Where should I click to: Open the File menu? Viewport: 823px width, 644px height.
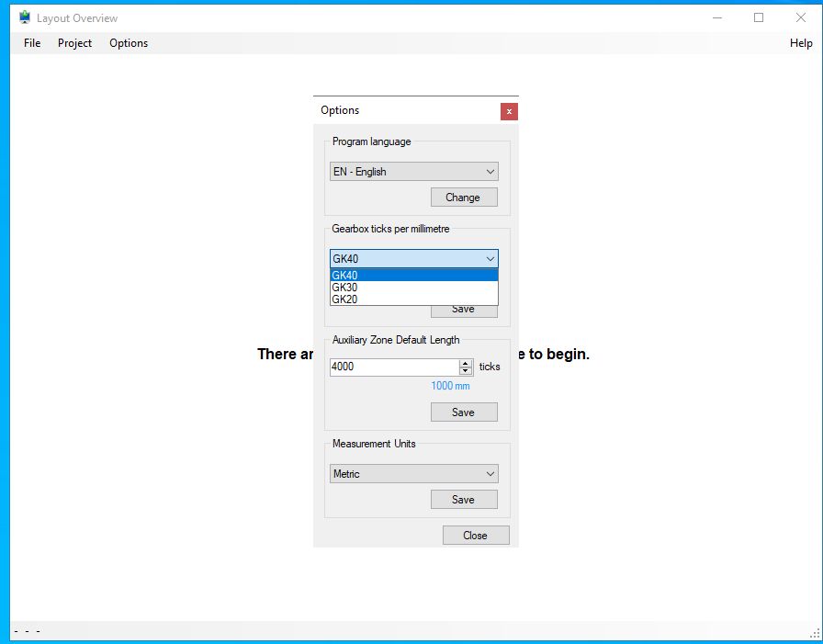tap(32, 43)
